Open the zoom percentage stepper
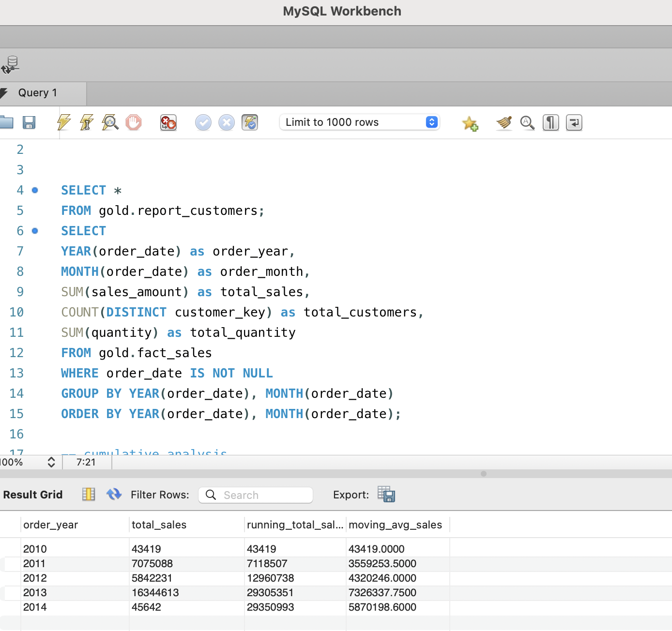Image resolution: width=672 pixels, height=631 pixels. pos(51,462)
